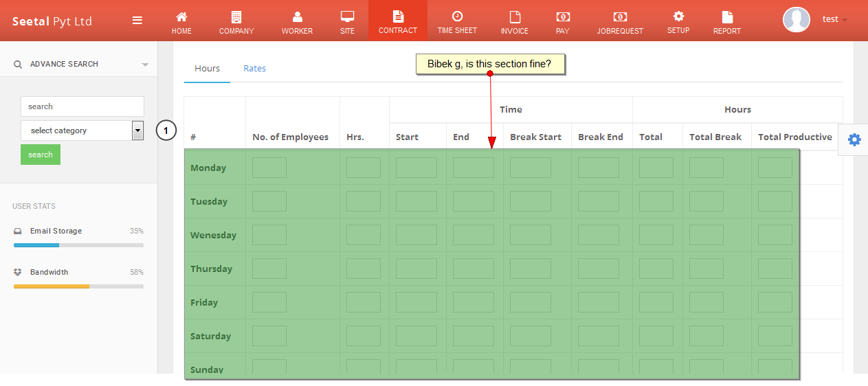Open the Job Request icon
This screenshot has width=868, height=386.
coord(620,17)
